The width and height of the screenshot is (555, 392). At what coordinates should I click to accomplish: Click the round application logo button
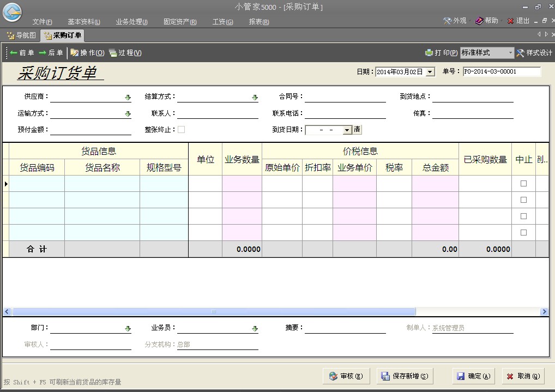point(13,11)
